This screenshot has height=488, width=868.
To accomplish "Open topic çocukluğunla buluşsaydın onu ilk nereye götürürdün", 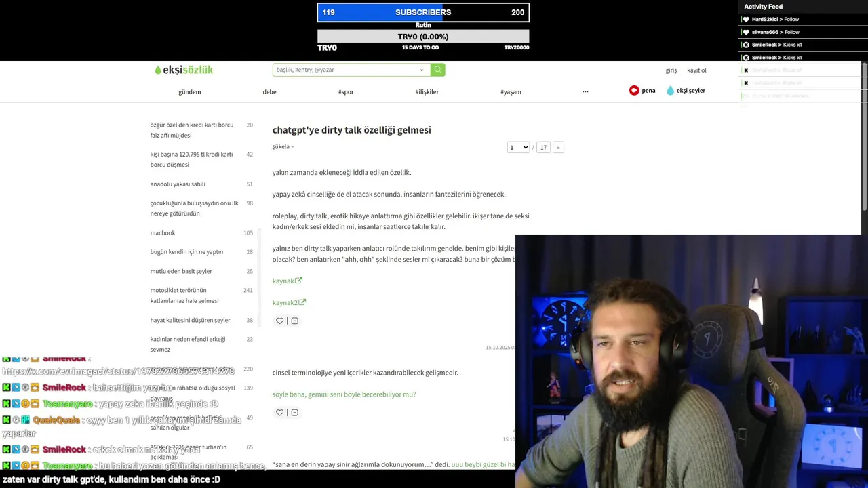I will click(194, 208).
